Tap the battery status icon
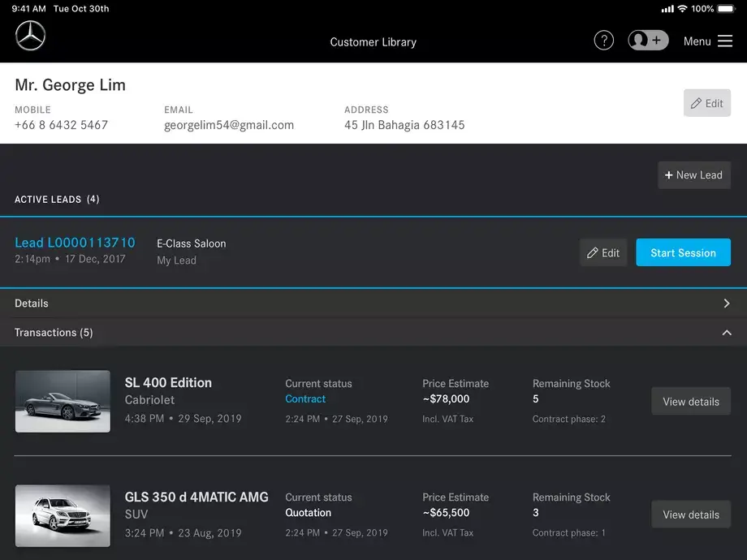Viewport: 747px width, 560px height. (x=727, y=9)
